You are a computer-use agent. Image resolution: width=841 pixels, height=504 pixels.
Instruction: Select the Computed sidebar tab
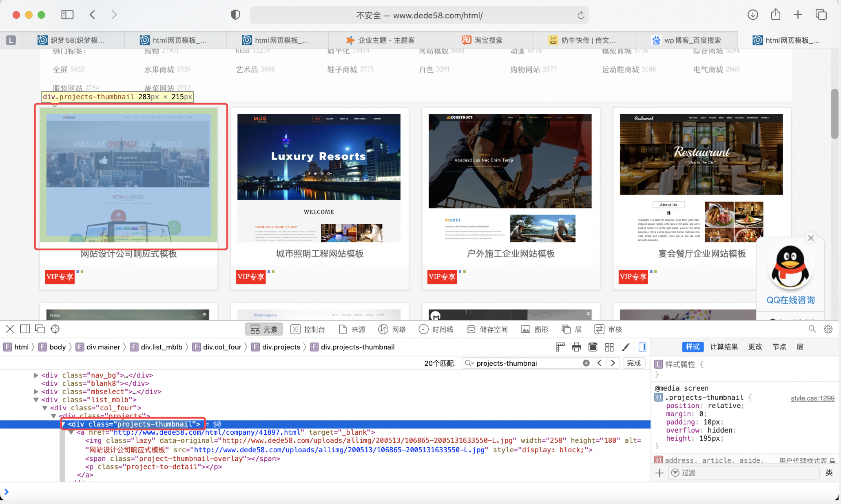[x=724, y=347]
